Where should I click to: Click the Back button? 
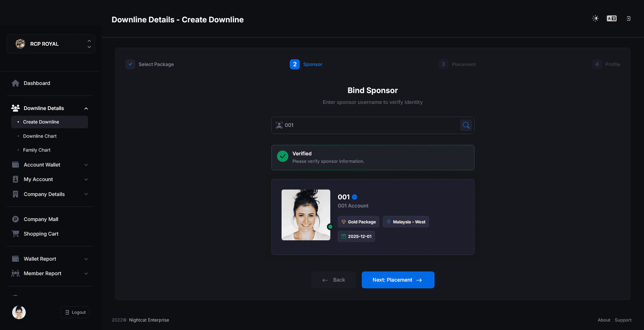[333, 280]
